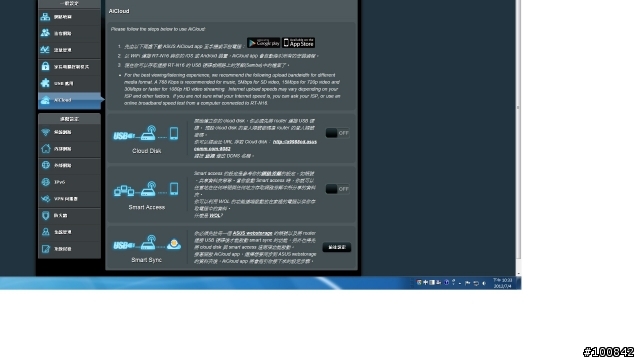Click the Action Center flag tray icon
Screen dimensions: 640x360
point(468,283)
